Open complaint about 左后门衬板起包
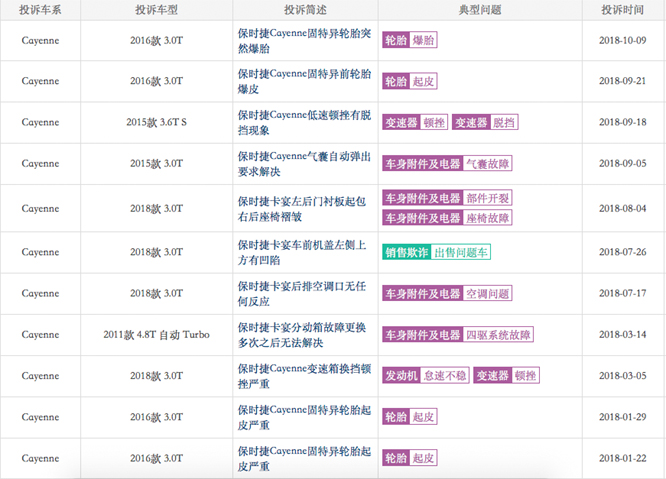Image resolution: width=666 pixels, height=479 pixels. pyautogui.click(x=304, y=208)
